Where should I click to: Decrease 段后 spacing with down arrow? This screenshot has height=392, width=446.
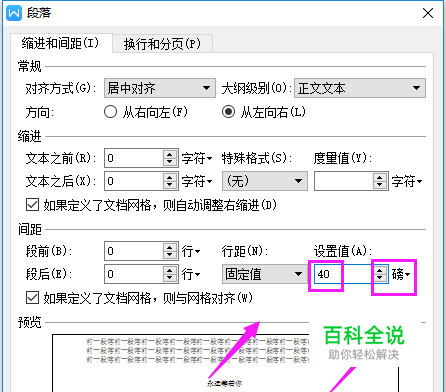[x=170, y=278]
